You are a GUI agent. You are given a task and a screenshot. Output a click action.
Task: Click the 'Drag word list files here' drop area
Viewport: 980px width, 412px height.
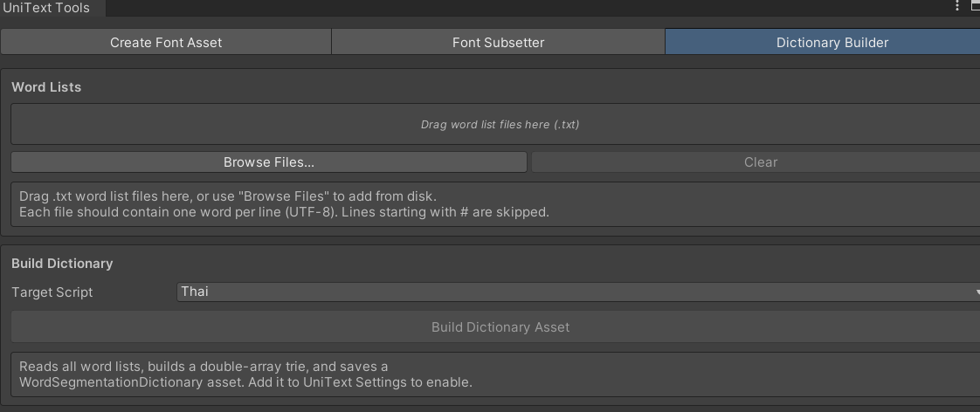[495, 124]
